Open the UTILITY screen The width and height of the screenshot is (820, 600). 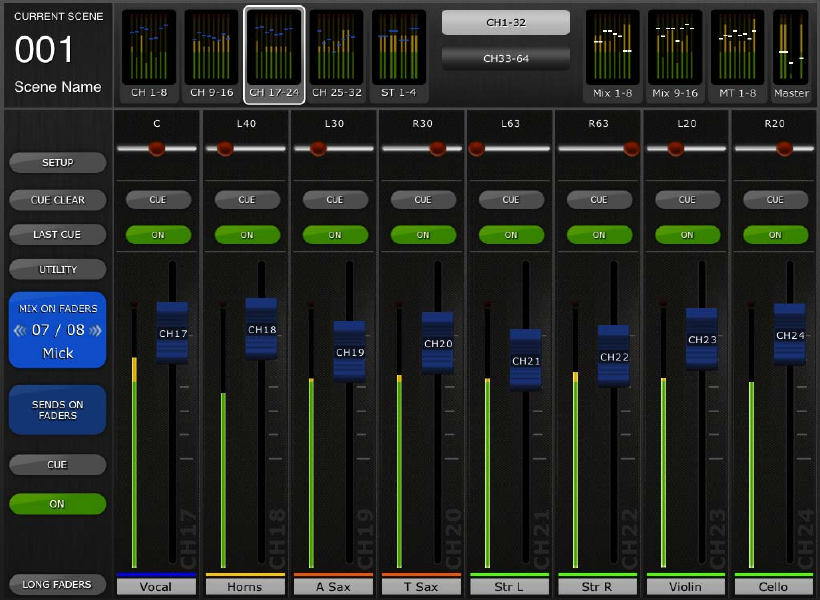coord(57,270)
